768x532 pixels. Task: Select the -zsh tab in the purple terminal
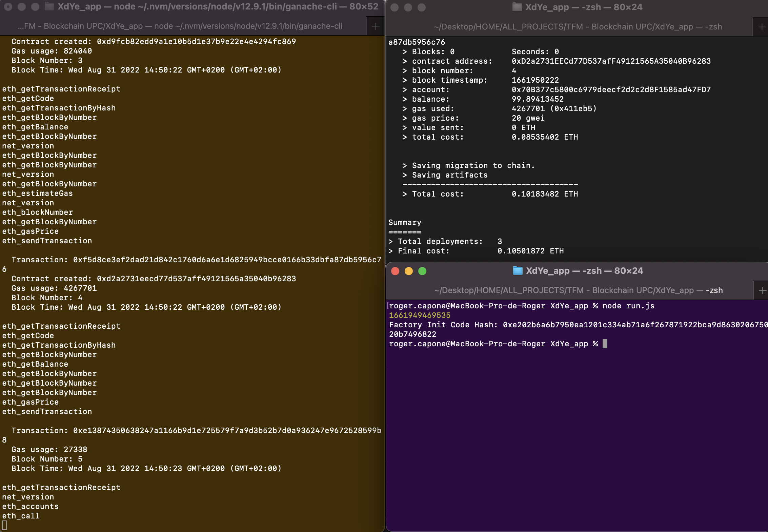[578, 290]
